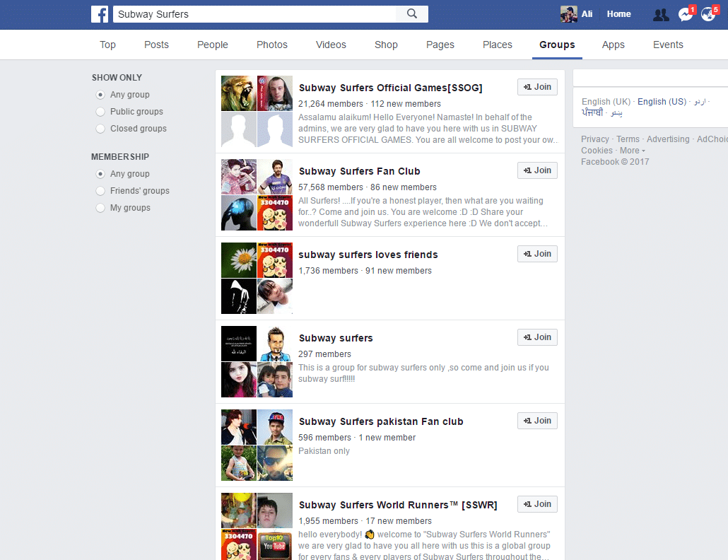Open the 297 members Subway surfers thumbnail
This screenshot has width=728, height=560.
(x=257, y=362)
